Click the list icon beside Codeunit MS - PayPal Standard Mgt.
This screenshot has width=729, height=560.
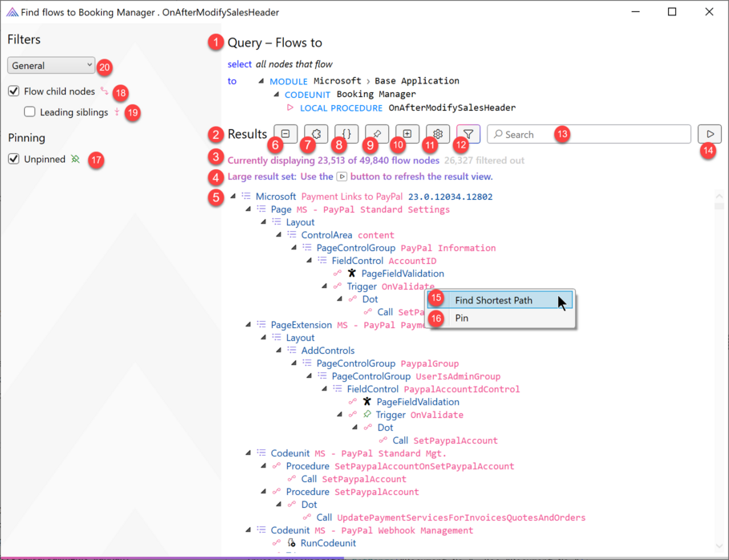click(x=261, y=453)
